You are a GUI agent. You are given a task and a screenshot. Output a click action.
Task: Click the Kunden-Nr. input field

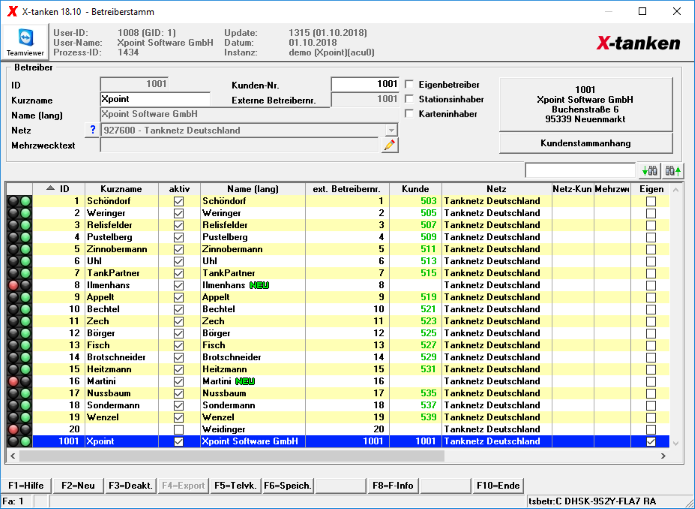pos(365,84)
